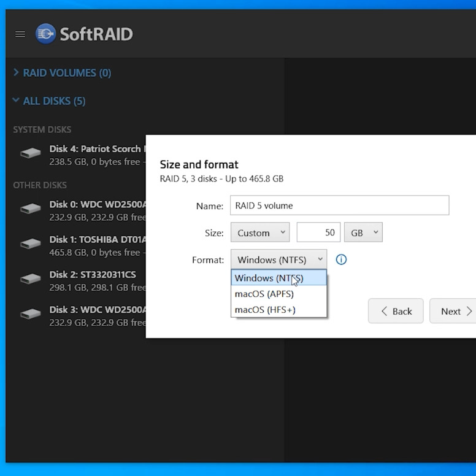
Task: Choose macOS (HFS+) format option
Action: (278, 310)
